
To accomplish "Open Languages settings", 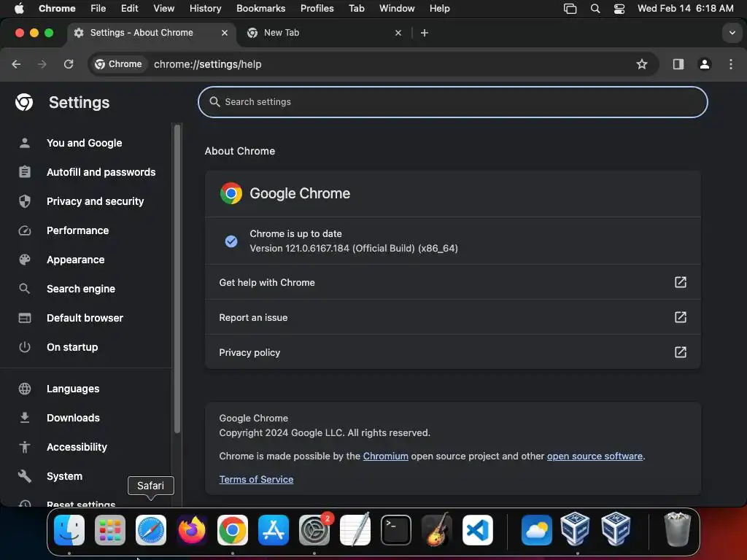I will pos(73,389).
